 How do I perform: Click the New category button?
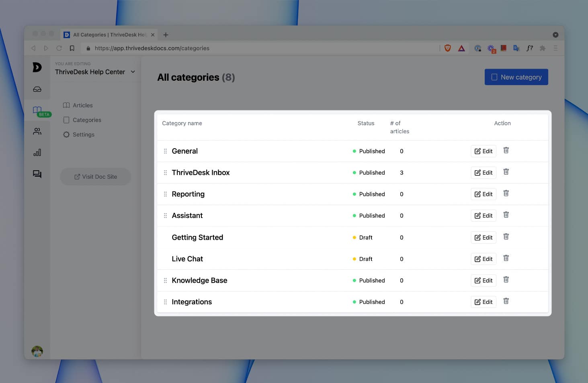click(516, 77)
